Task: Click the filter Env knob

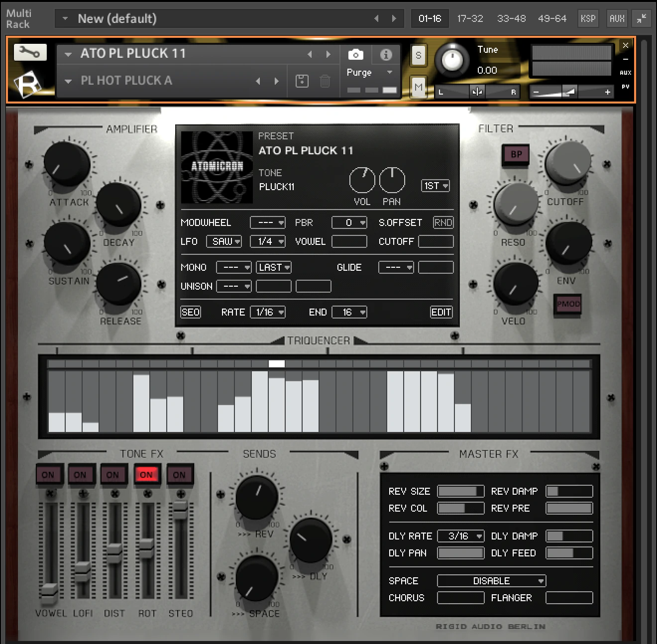Action: (568, 244)
